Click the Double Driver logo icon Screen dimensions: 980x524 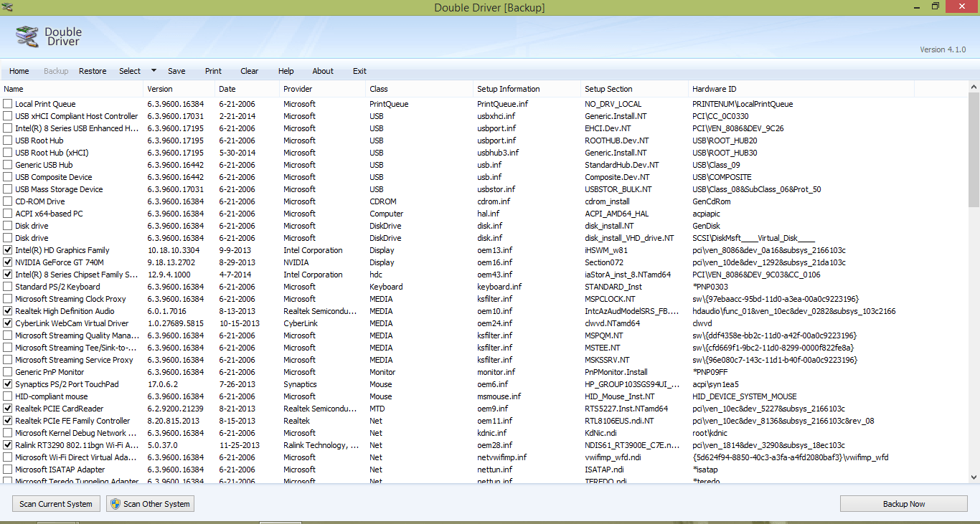click(x=27, y=37)
